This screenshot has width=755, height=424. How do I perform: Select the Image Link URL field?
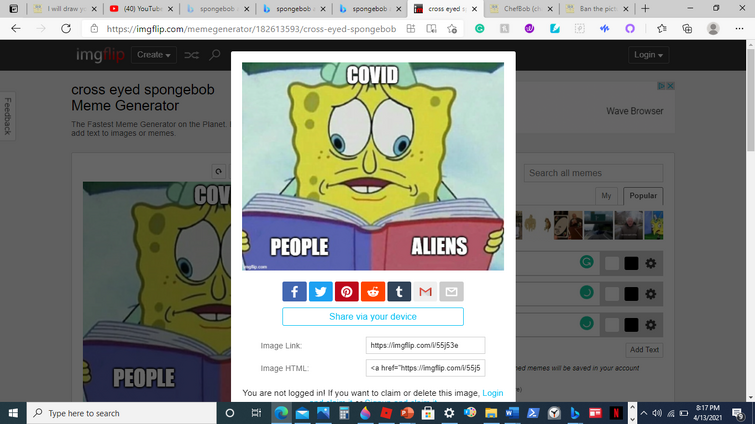point(425,345)
